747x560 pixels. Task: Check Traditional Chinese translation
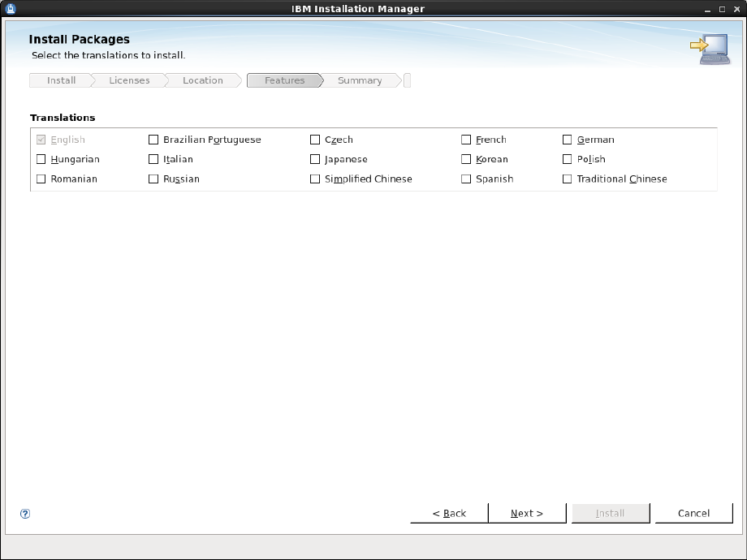(x=567, y=179)
